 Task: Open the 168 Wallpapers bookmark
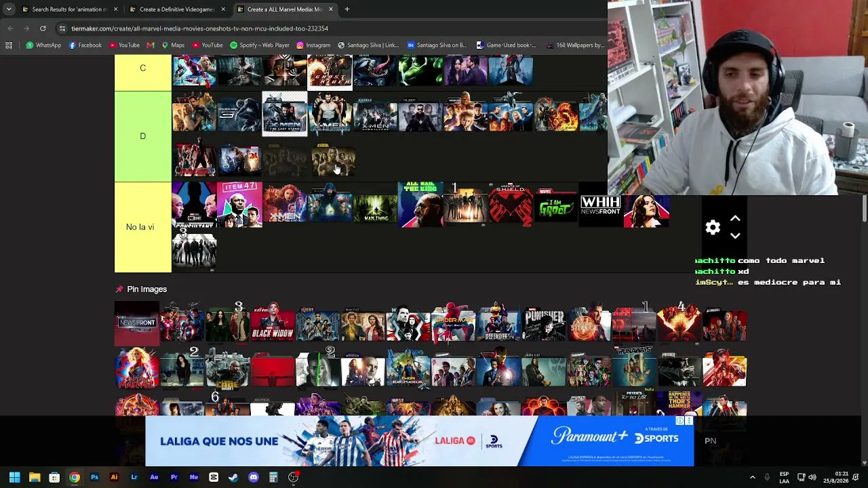point(575,45)
